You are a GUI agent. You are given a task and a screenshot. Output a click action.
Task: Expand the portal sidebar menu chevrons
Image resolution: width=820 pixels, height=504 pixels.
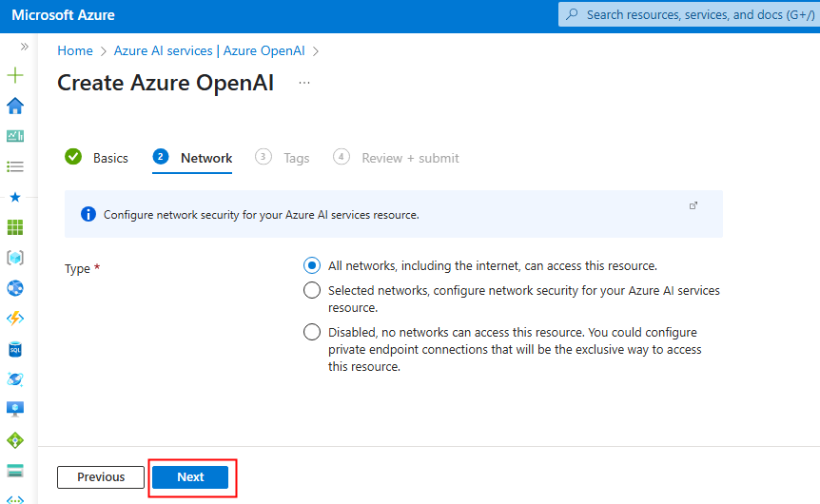click(24, 47)
